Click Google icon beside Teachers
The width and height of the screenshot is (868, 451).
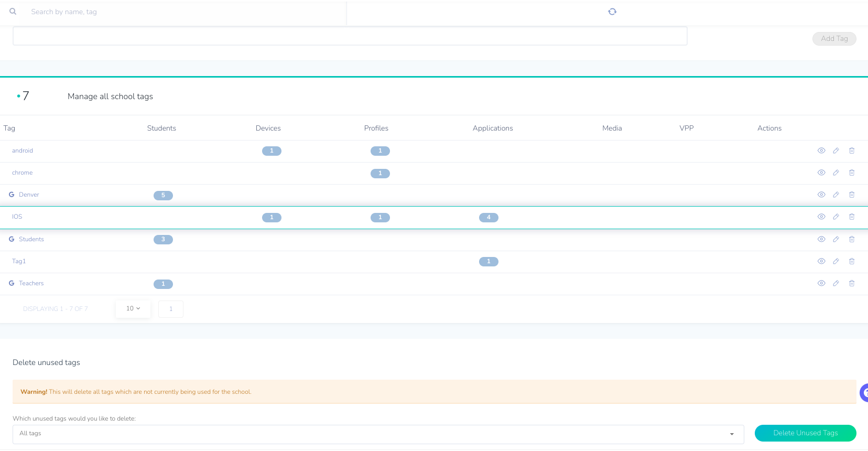point(12,283)
